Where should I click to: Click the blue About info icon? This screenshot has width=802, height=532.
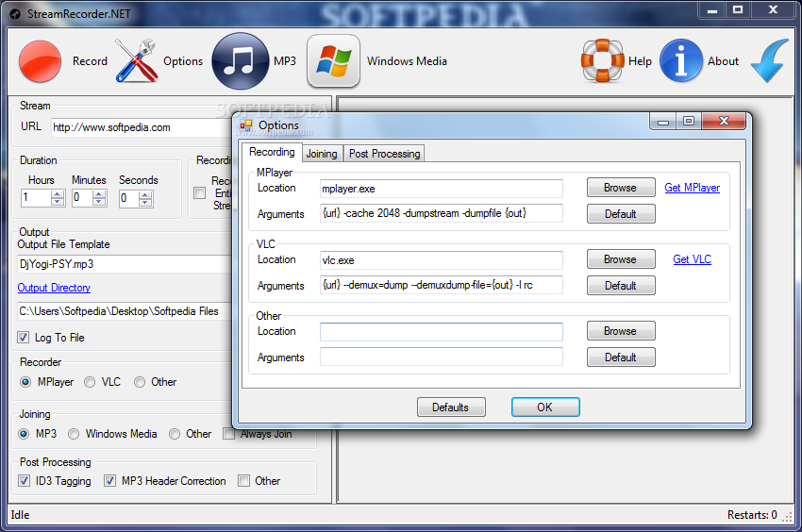pos(681,61)
